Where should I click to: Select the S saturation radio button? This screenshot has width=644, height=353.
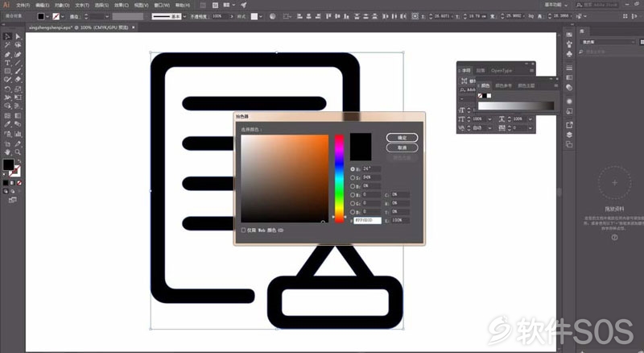point(353,178)
